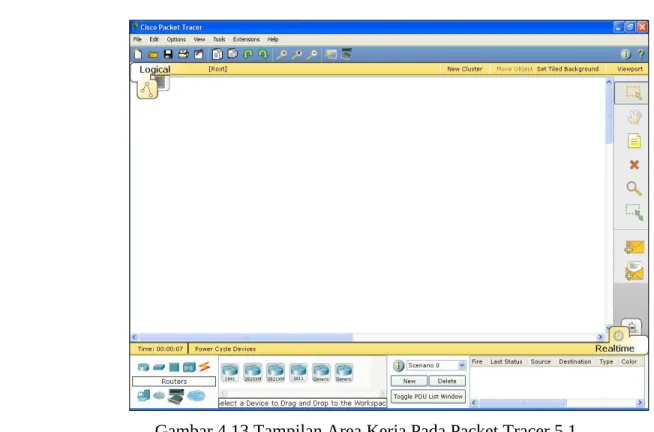Select the Wireless Devices category icon
The height and width of the screenshot is (432, 654).
[x=189, y=367]
